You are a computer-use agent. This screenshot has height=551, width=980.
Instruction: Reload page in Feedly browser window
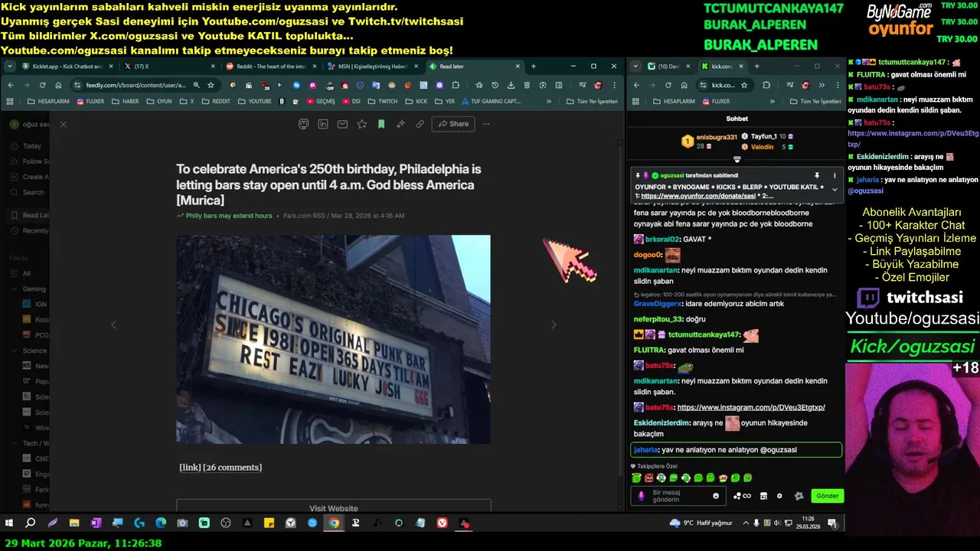pyautogui.click(x=42, y=85)
